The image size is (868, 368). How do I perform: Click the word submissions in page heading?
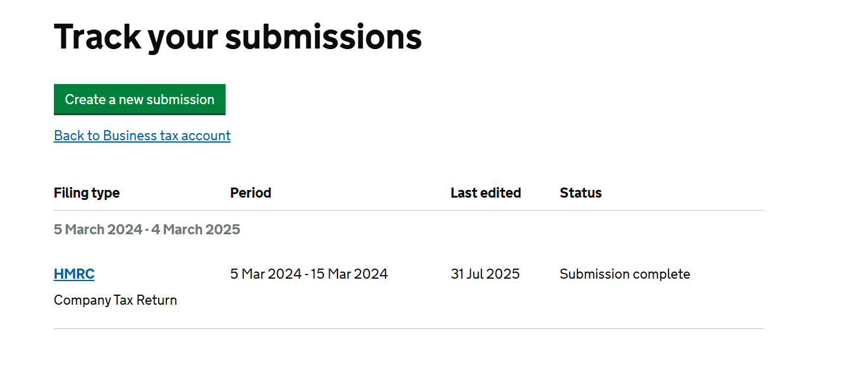tap(323, 37)
